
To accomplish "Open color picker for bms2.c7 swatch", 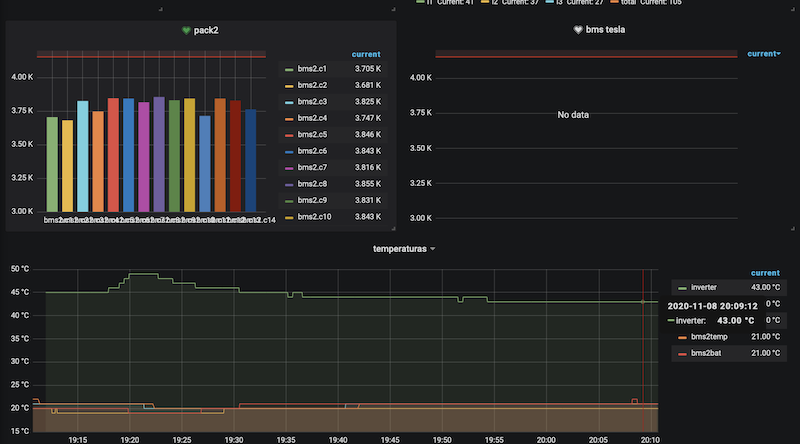I will pyautogui.click(x=289, y=168).
